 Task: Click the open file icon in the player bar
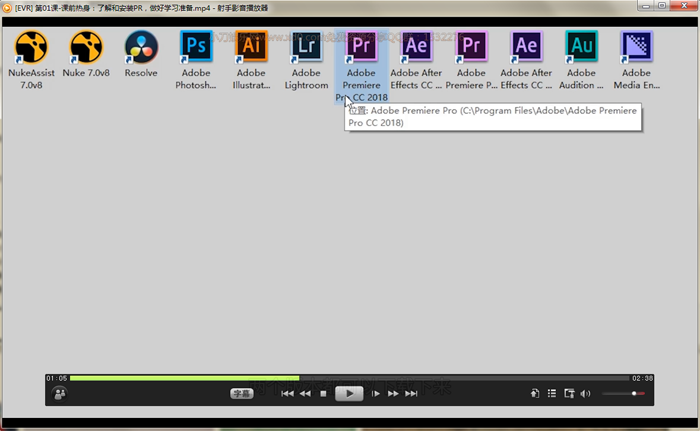click(x=535, y=393)
